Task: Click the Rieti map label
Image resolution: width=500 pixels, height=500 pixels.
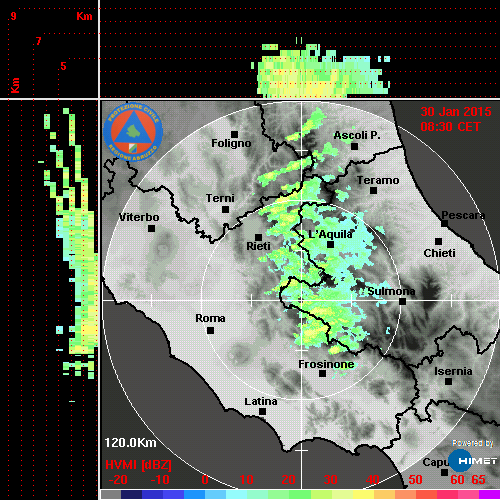Action: pos(258,246)
